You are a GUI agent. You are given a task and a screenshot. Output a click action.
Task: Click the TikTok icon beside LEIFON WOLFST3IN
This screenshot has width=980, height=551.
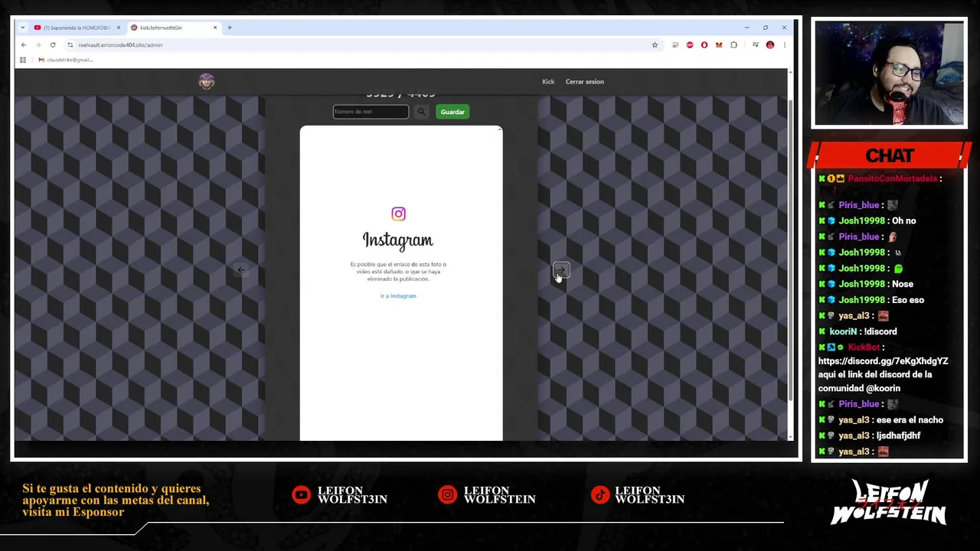[600, 495]
